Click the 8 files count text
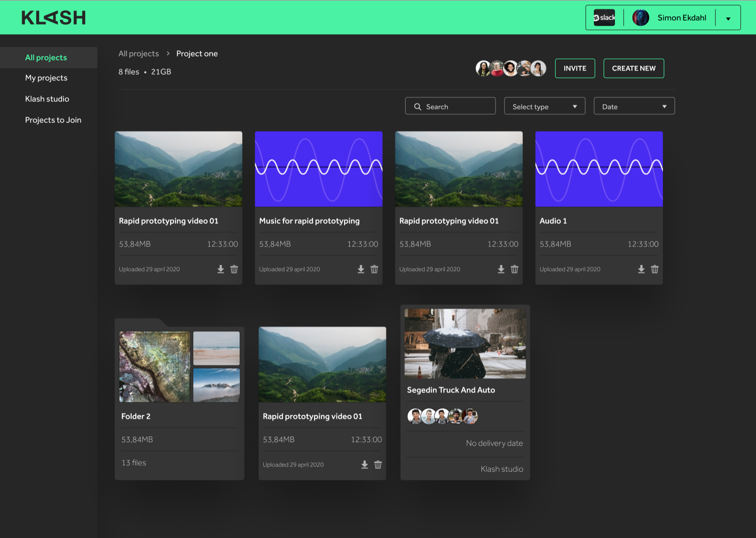Viewport: 756px width, 538px height. click(x=129, y=72)
